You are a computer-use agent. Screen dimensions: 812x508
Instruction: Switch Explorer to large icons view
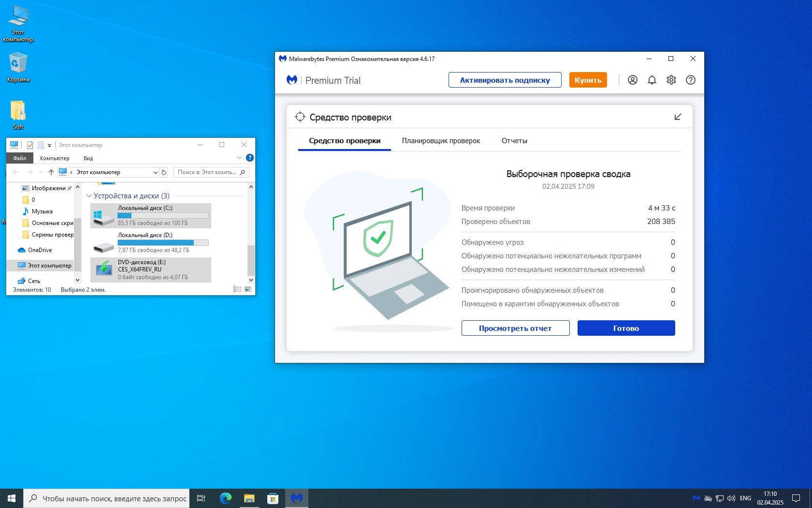tap(248, 289)
